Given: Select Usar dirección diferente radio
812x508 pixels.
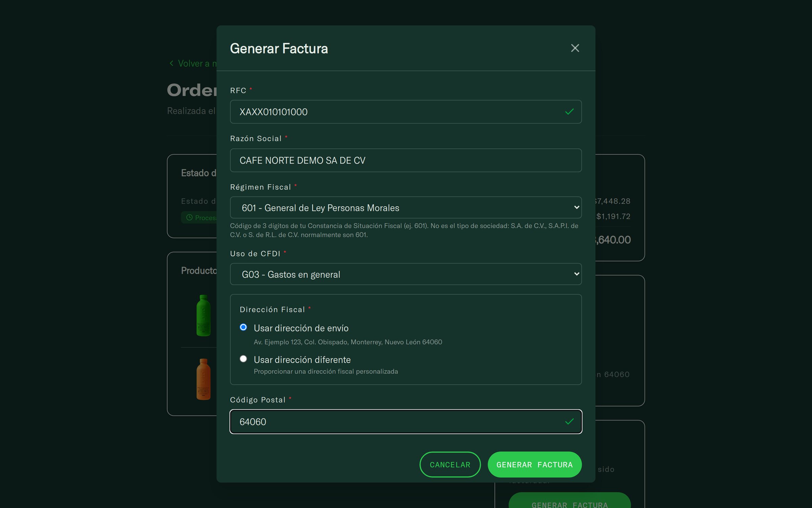Looking at the screenshot, I should (243, 359).
